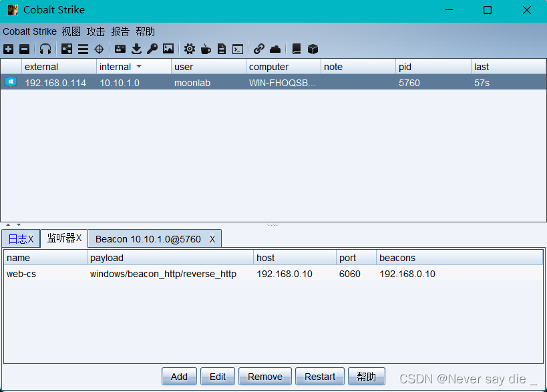Click the New Connection plus icon
This screenshot has height=392, width=547.
(9, 49)
